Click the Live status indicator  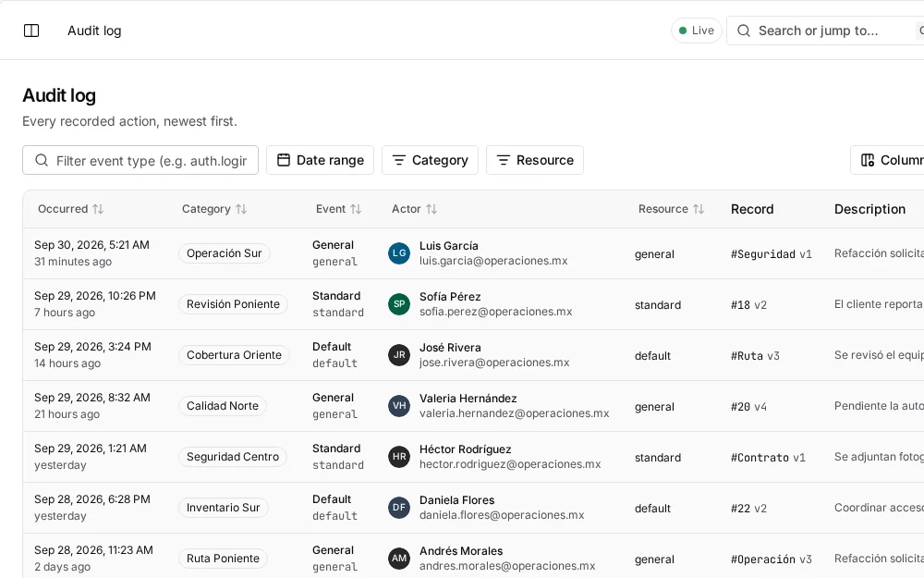coord(696,31)
